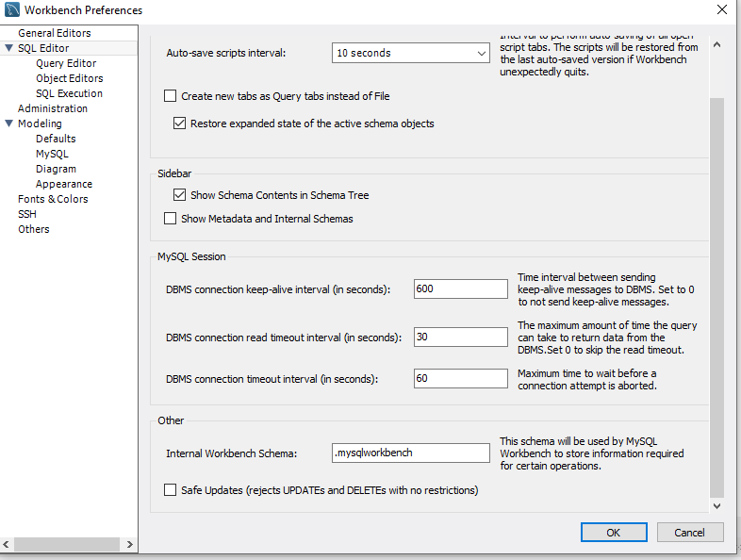Open Others preferences
The height and width of the screenshot is (560, 741).
point(34,229)
